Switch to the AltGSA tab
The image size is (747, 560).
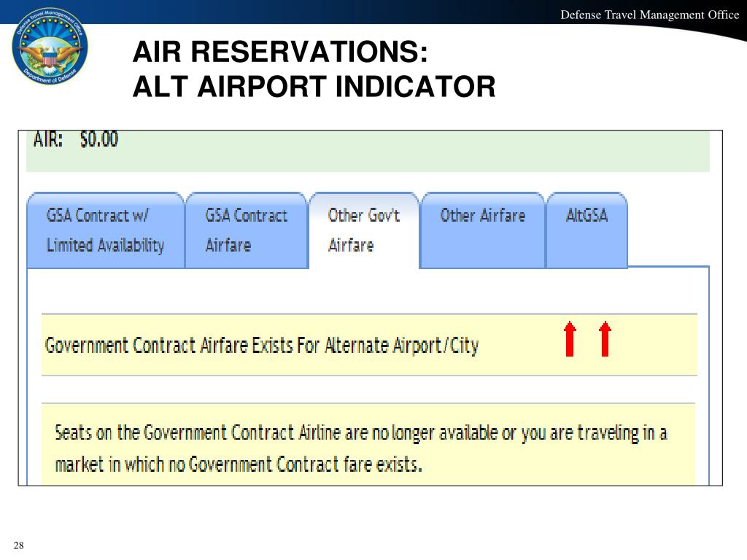[x=587, y=230]
